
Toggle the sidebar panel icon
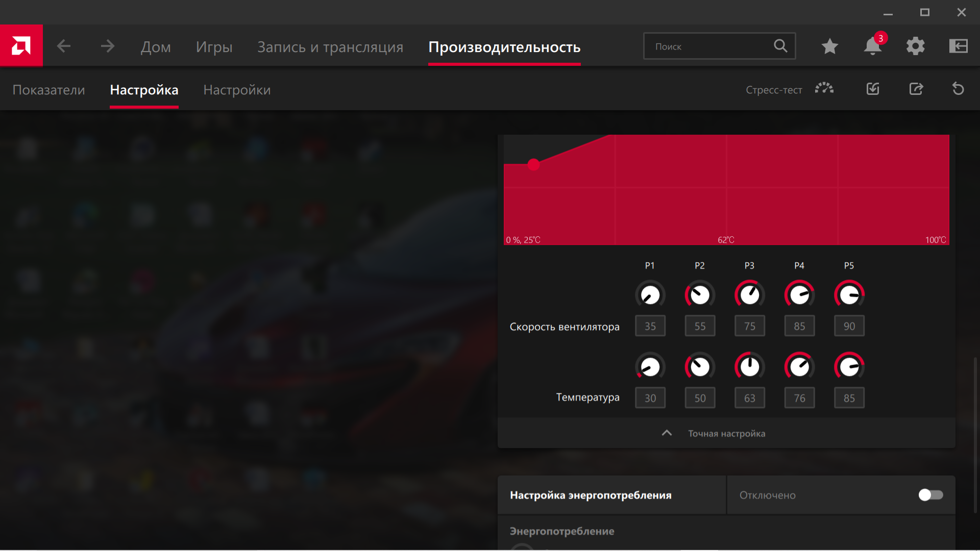958,46
